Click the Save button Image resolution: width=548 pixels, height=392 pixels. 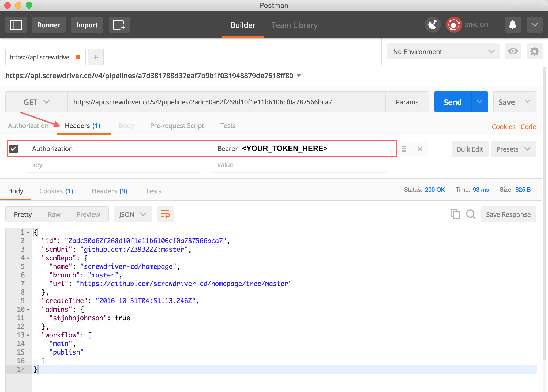pos(506,102)
